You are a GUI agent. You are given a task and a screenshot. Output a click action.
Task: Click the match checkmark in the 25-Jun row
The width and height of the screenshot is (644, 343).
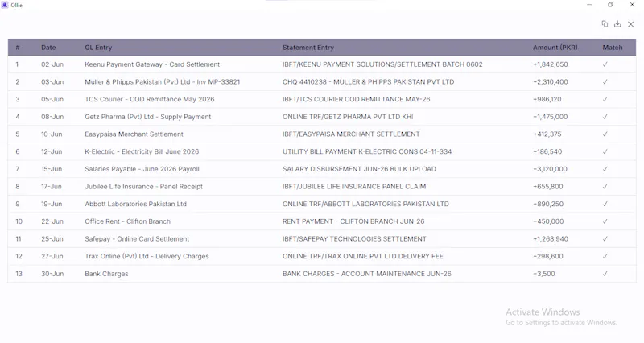605,239
